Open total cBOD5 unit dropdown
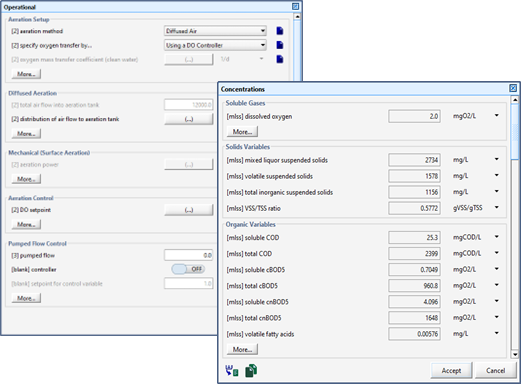 [x=496, y=285]
